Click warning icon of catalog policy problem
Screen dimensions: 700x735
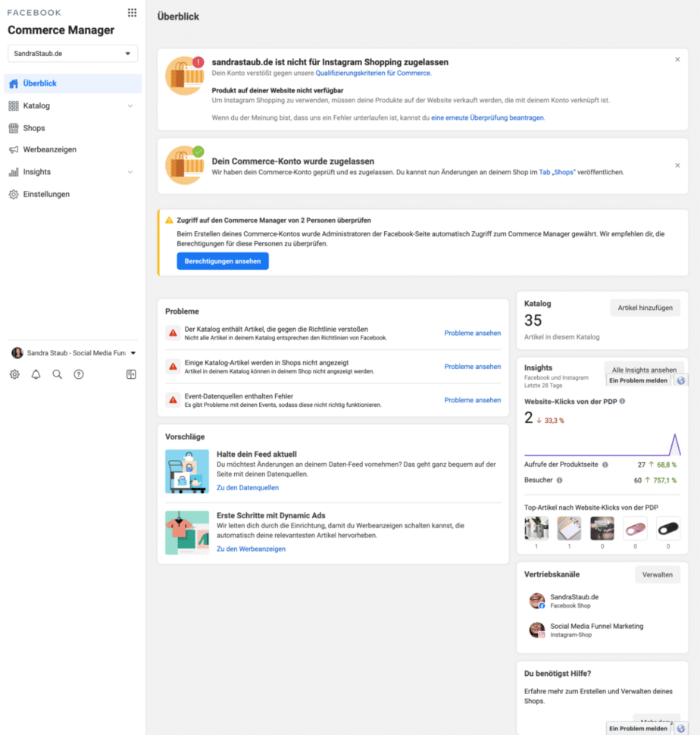point(173,333)
